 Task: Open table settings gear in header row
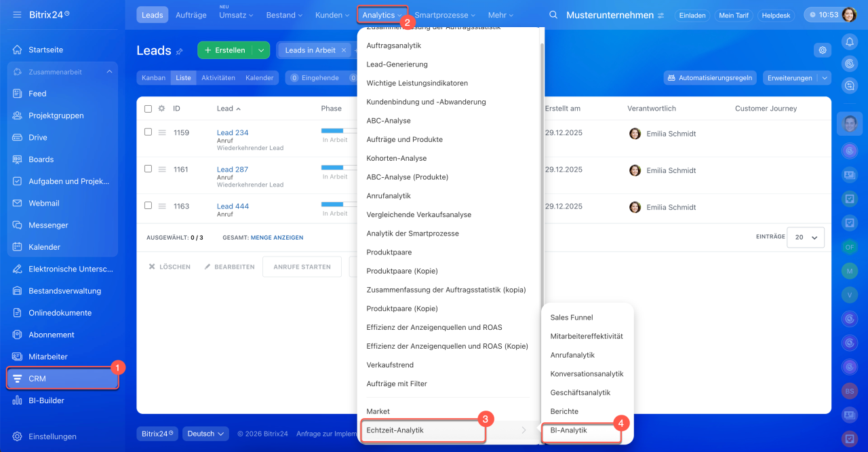[161, 109]
